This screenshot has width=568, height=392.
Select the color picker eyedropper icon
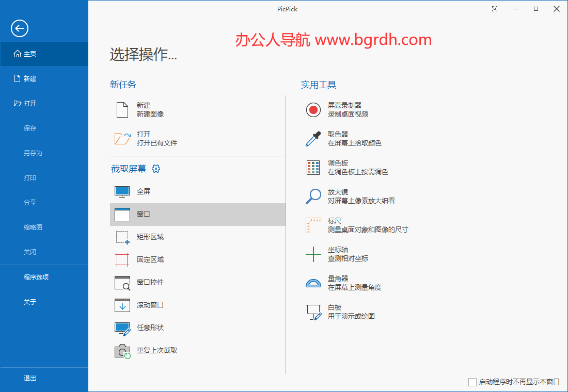tap(313, 138)
